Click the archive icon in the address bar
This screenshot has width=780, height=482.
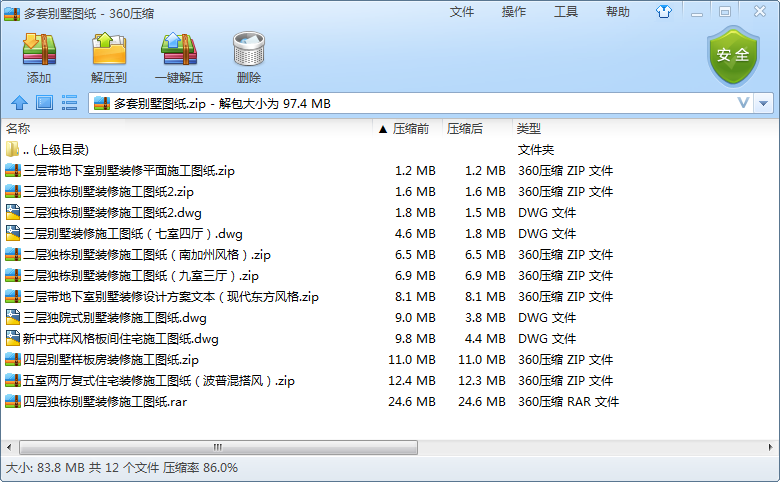[x=101, y=103]
